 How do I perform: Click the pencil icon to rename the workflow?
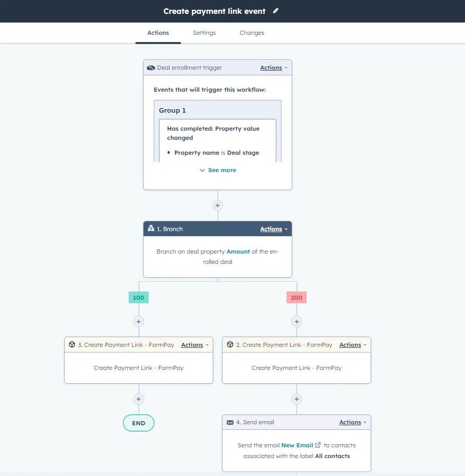click(x=276, y=10)
